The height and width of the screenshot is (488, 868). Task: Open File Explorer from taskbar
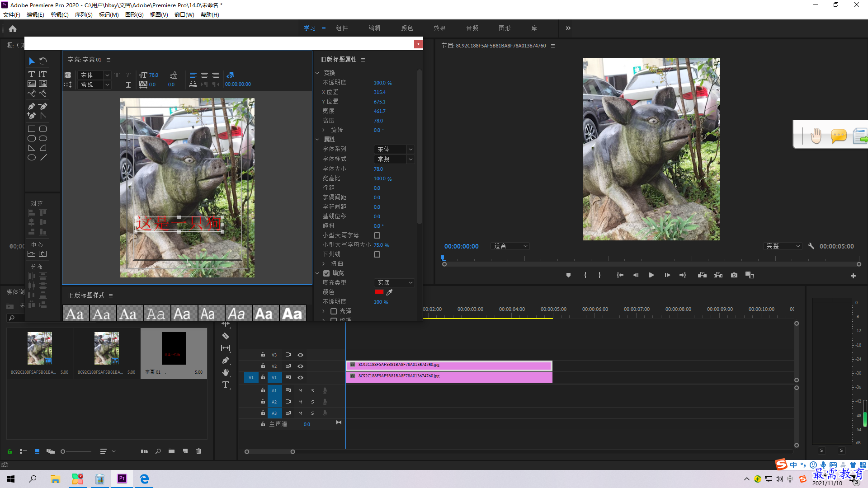click(55, 479)
